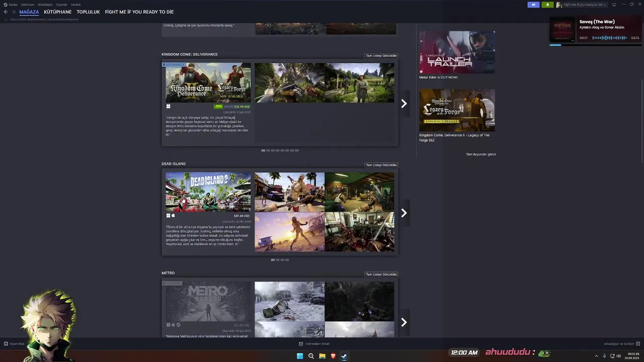Click Tam Listeyi Görüntüle for Kingdom Come: Deliverance
This screenshot has height=362, width=644.
pos(381,56)
